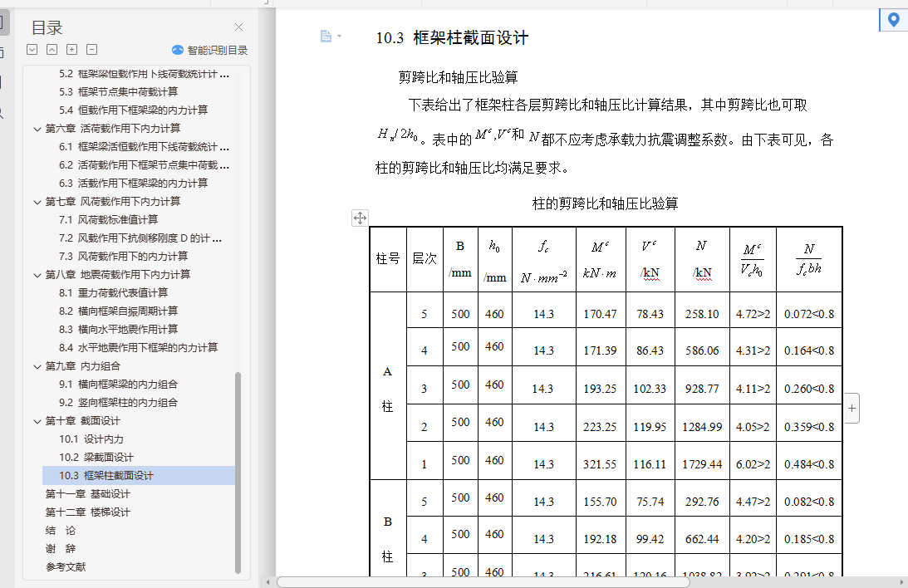Collapse the 第十章 截面设计 chapter

[x=37, y=421]
